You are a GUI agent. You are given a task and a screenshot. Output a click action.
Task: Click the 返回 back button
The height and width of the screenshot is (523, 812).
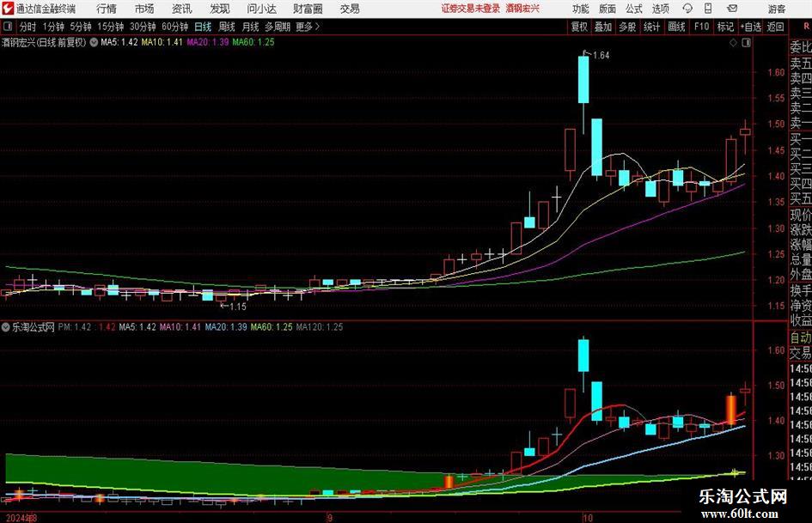point(775,27)
